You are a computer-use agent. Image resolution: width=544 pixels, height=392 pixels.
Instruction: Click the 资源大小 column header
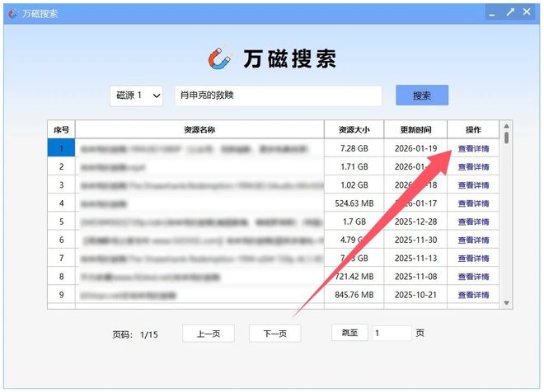point(354,129)
